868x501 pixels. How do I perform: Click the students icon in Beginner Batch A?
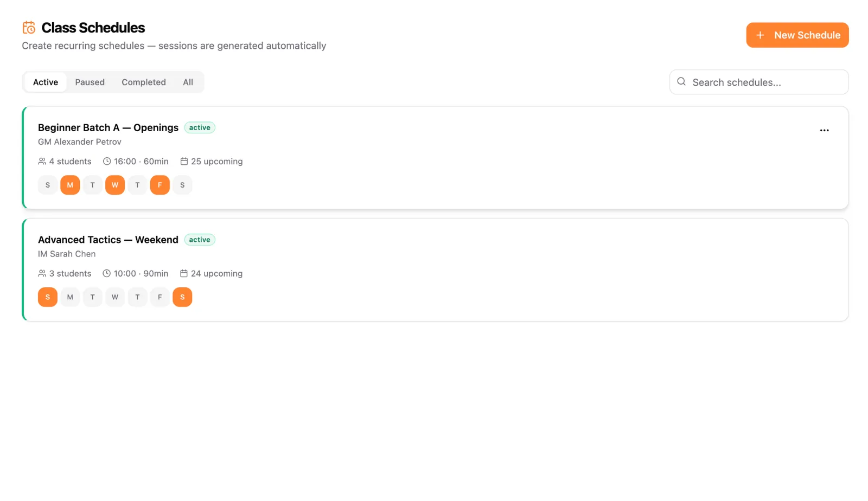(x=42, y=162)
